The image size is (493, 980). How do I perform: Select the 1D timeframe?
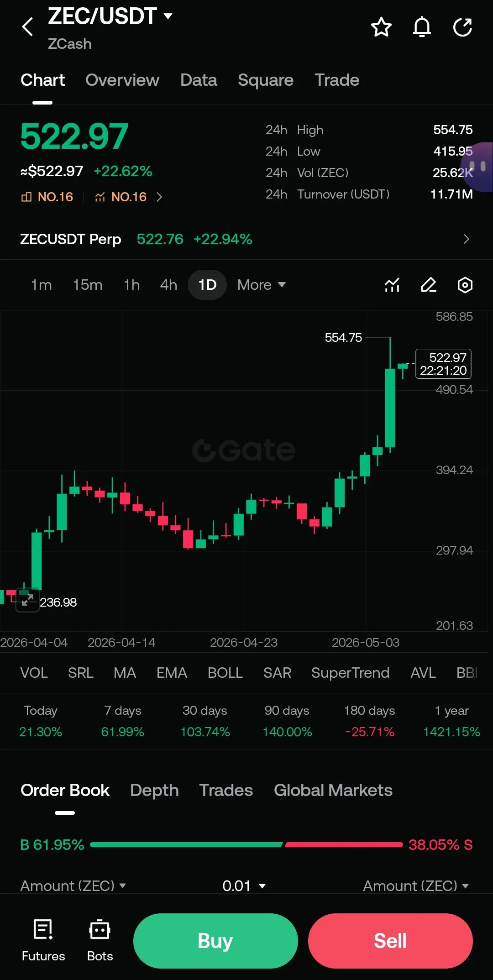207,285
